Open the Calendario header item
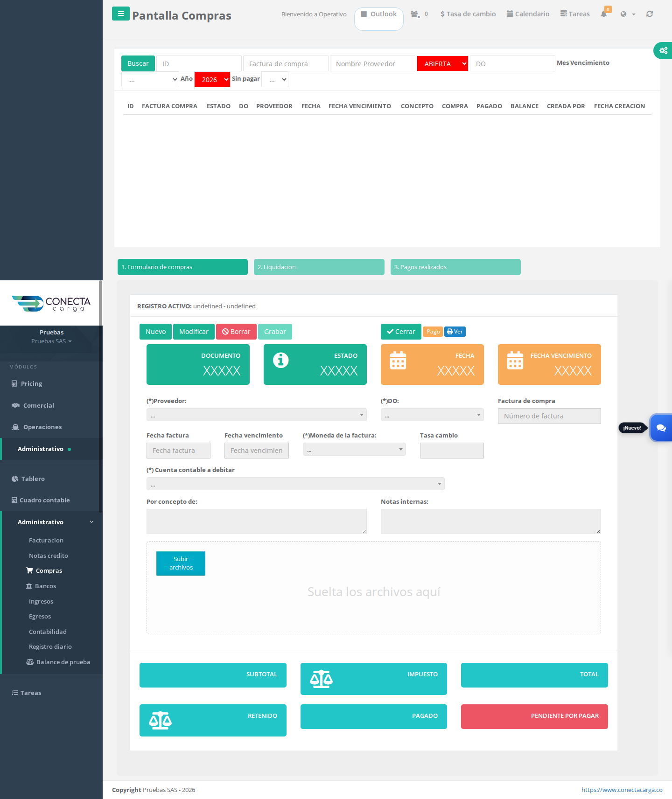The height and width of the screenshot is (799, 672). click(528, 14)
